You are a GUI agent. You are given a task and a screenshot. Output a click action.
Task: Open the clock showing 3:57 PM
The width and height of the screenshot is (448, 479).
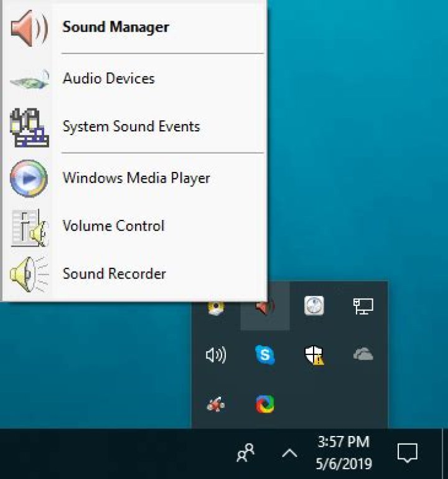(x=344, y=453)
